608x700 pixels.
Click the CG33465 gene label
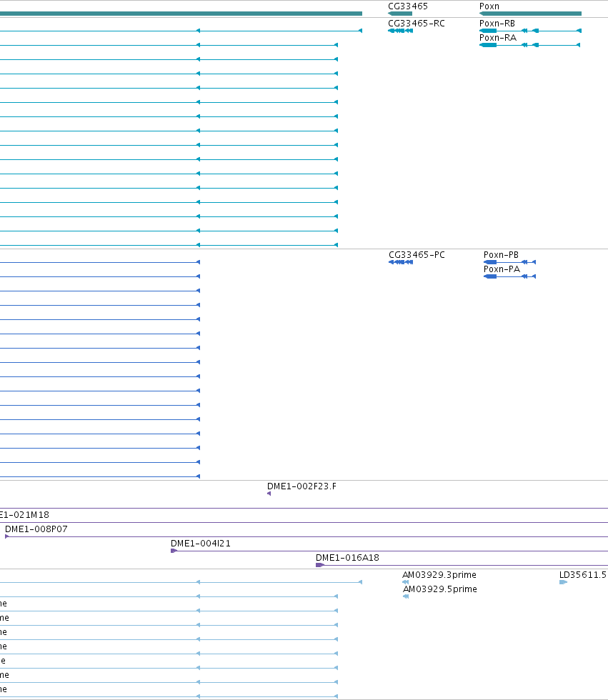pyautogui.click(x=407, y=6)
